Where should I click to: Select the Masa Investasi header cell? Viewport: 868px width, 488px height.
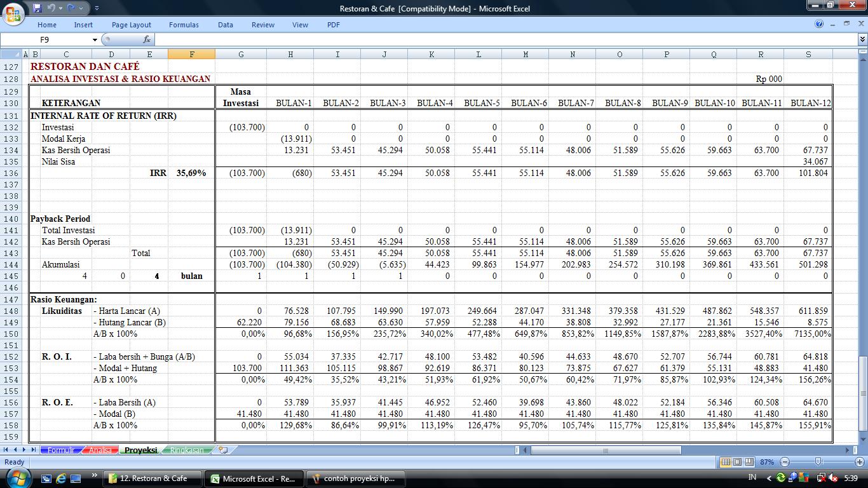[x=241, y=97]
